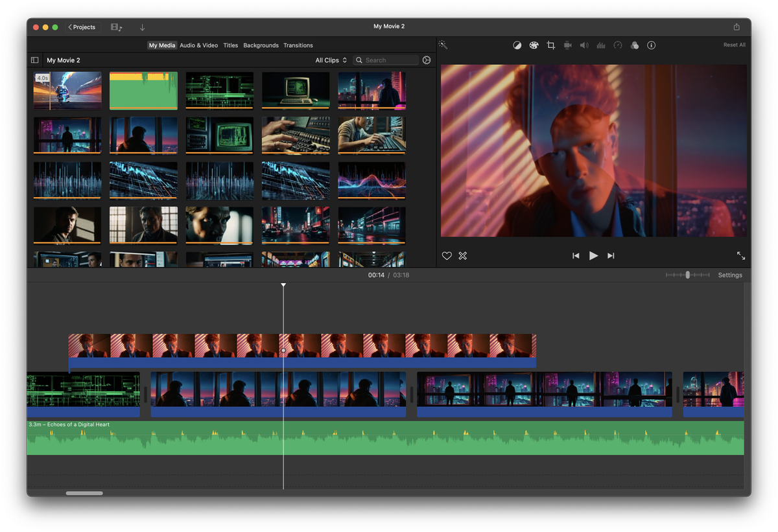Select the Crop tool above the viewer
This screenshot has height=532, width=778.
550,45
